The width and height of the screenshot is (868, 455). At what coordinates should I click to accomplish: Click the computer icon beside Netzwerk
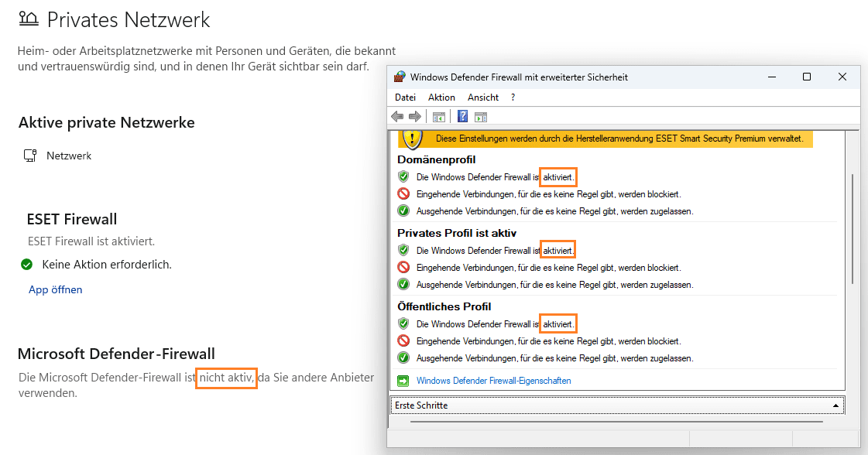click(30, 156)
